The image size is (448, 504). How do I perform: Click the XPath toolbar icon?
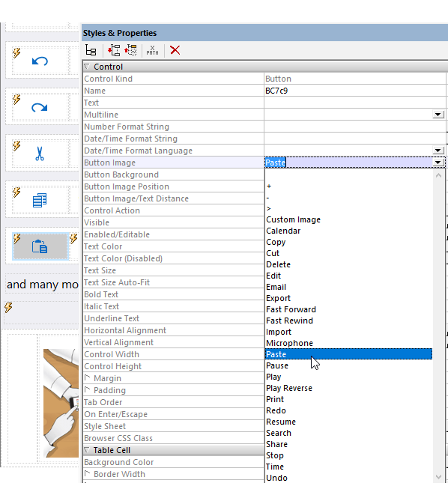coord(152,50)
